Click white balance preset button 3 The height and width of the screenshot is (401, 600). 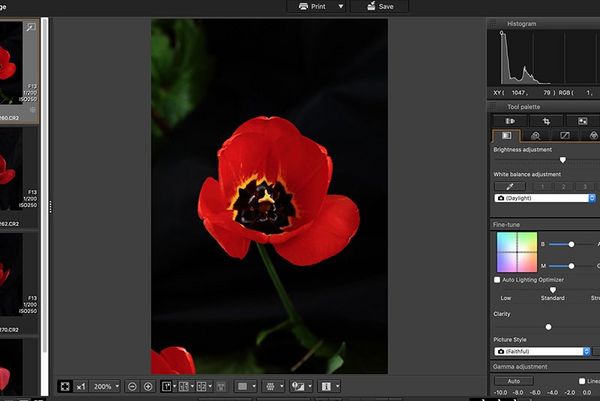click(585, 186)
